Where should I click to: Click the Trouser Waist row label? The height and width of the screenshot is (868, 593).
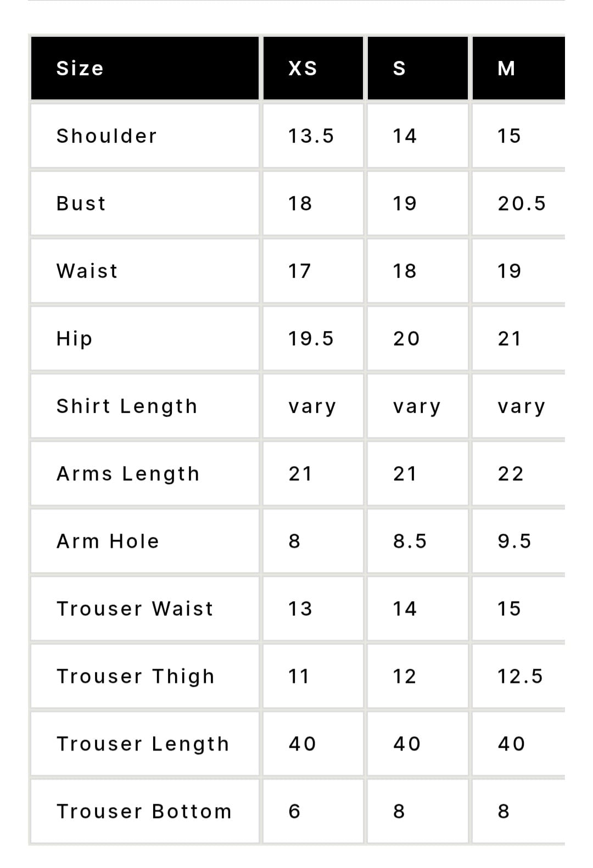[x=135, y=609]
